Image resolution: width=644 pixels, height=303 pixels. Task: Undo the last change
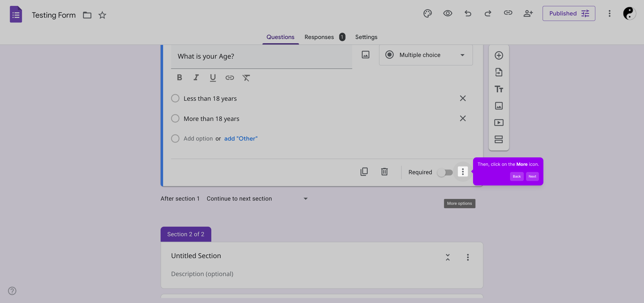click(468, 13)
